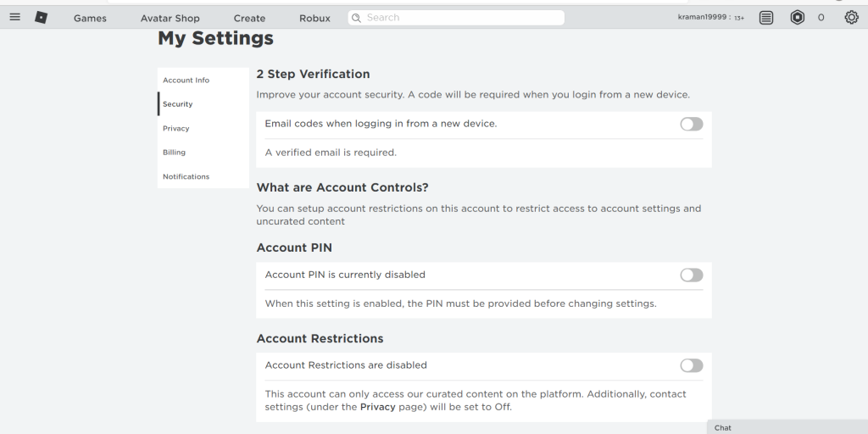The image size is (868, 434).
Task: Open the Games page in top navigation
Action: [90, 19]
